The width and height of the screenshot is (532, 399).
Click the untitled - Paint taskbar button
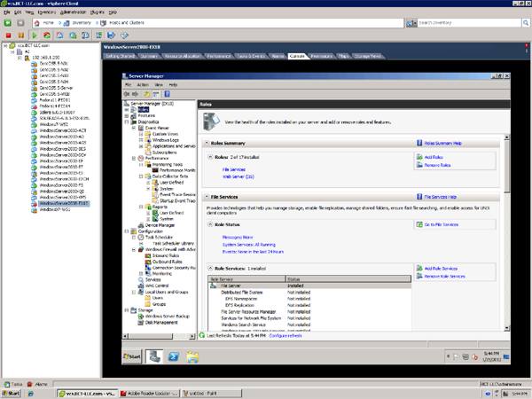(211, 394)
